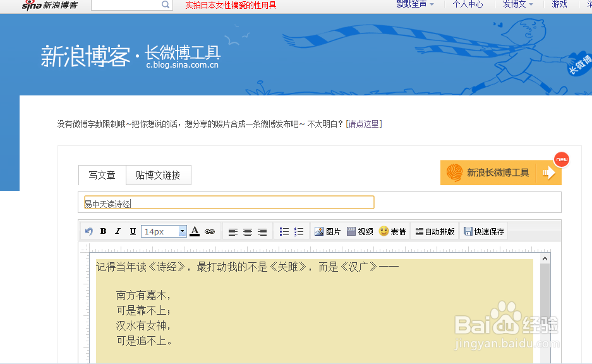Viewport: 592px width, 364px height.
Task: Open the 表情 emoticon picker
Action: coord(392,231)
